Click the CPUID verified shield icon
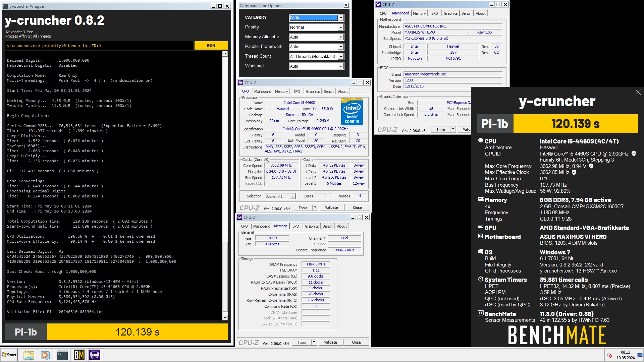Image resolution: width=644 pixels, height=362 pixels. point(634,154)
